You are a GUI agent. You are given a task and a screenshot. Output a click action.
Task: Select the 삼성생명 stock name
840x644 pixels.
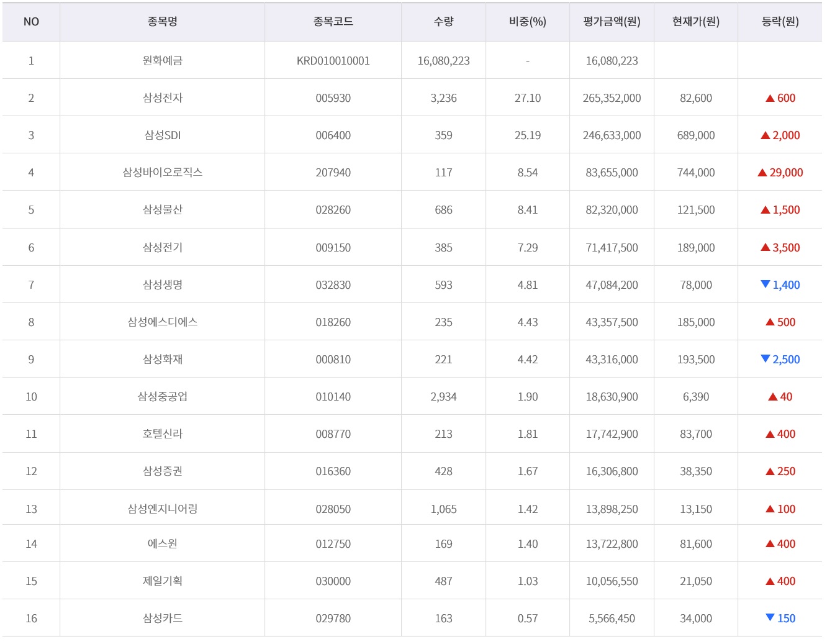click(162, 284)
